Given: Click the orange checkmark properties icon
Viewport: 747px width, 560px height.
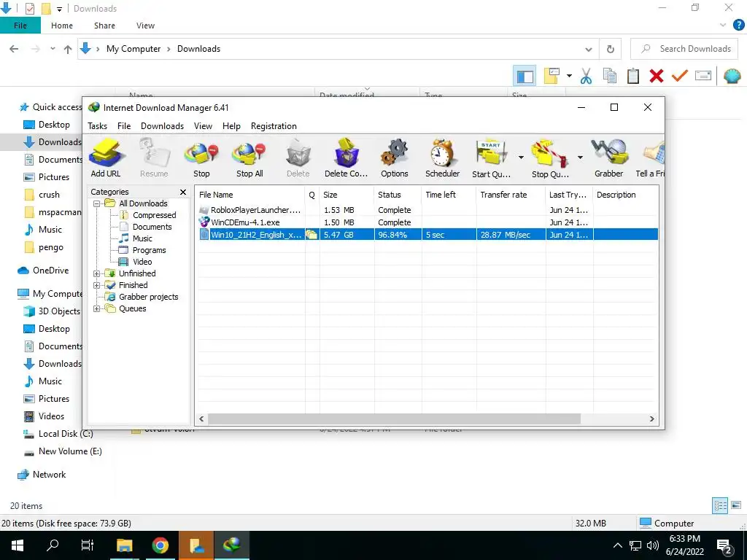Looking at the screenshot, I should [x=679, y=76].
